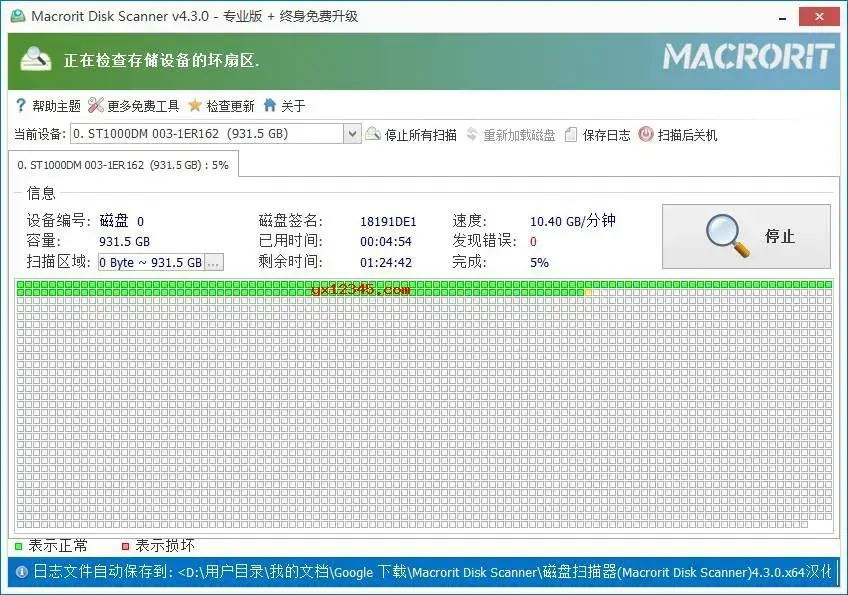This screenshot has height=595, width=848.
Task: Open 更多免费工具 menu item
Action: pos(143,106)
